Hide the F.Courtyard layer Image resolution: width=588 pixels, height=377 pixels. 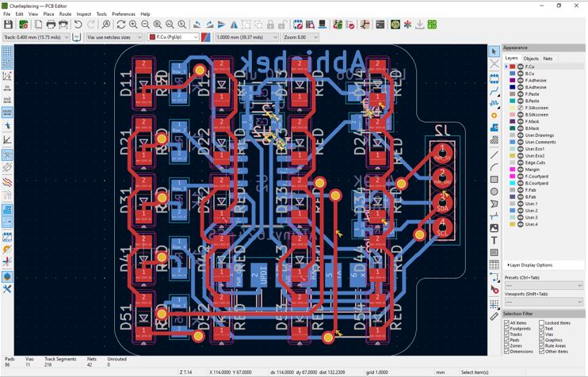521,177
